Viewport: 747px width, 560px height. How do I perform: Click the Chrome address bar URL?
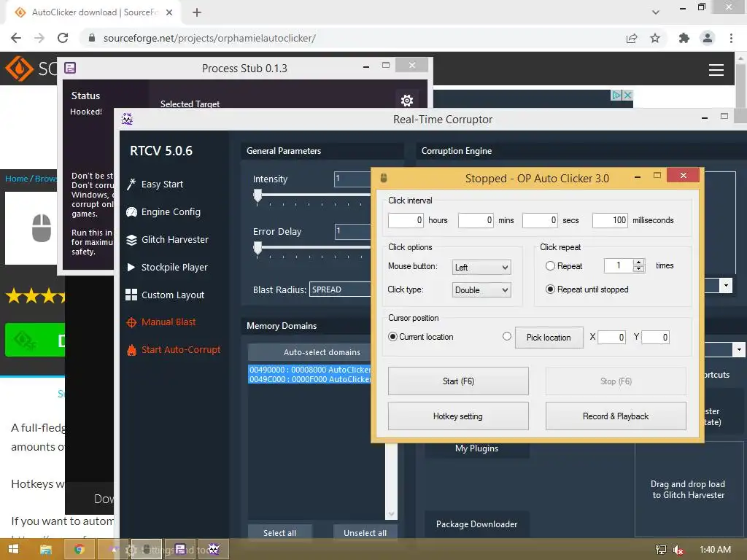[209, 38]
